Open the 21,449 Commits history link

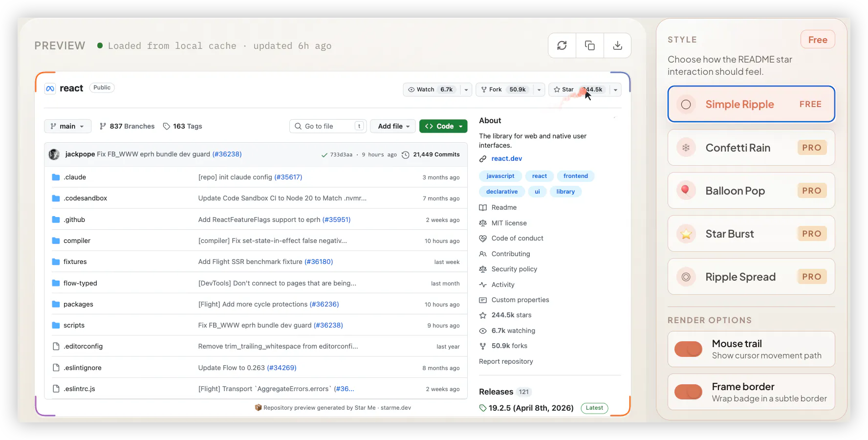pos(436,154)
